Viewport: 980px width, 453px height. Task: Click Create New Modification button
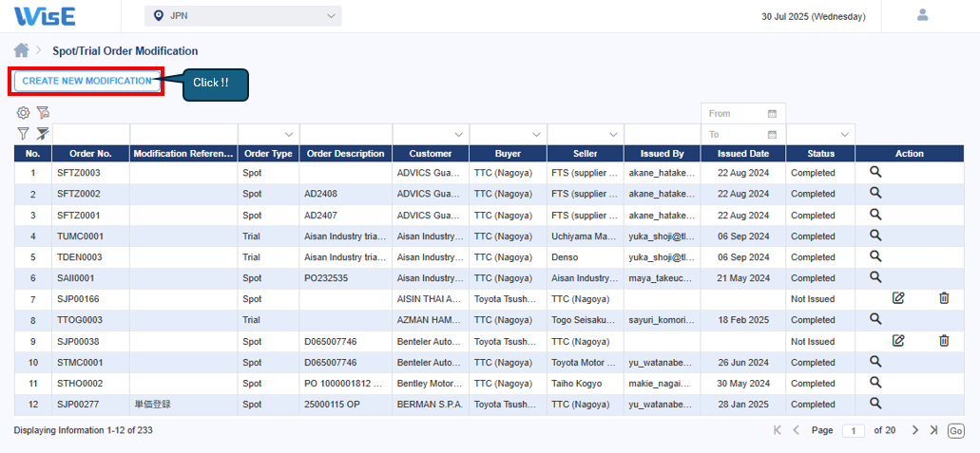click(86, 82)
